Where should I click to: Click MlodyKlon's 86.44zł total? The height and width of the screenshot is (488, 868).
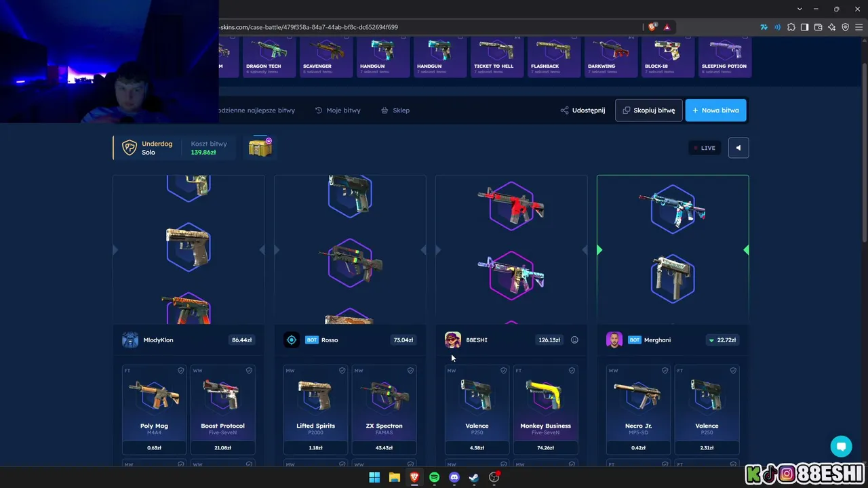[241, 340]
